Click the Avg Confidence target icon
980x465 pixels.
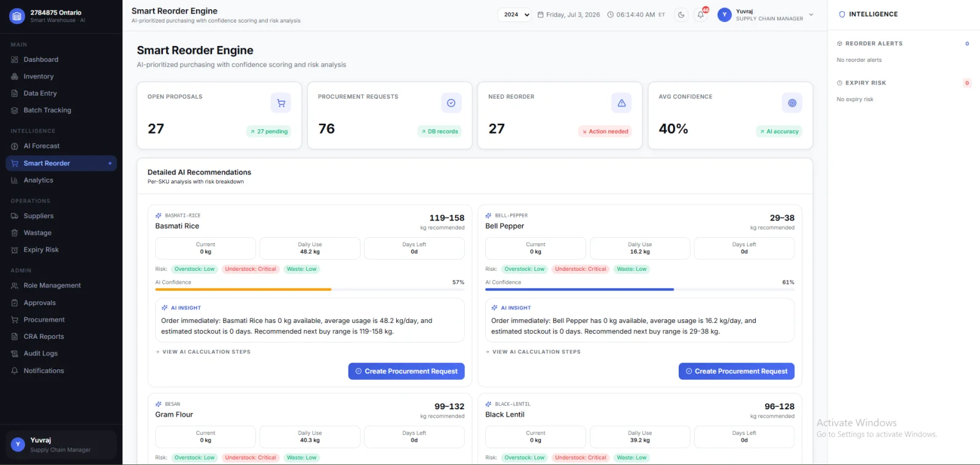[x=792, y=103]
